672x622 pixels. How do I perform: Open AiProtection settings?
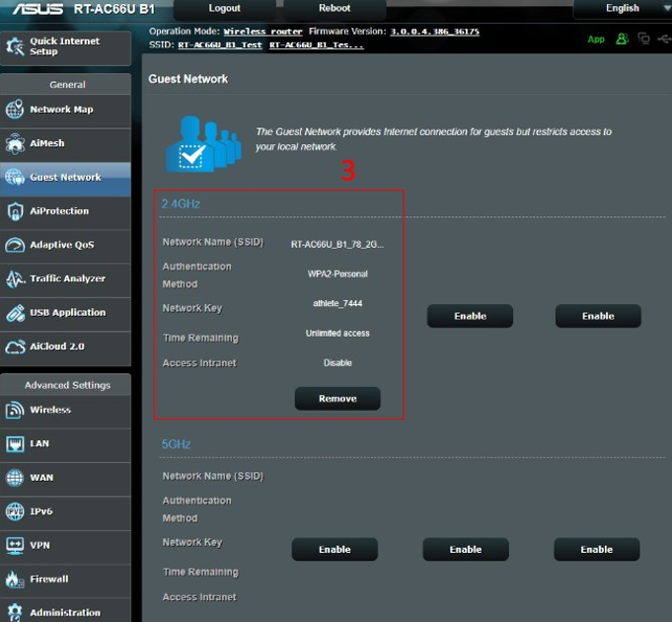click(x=65, y=211)
